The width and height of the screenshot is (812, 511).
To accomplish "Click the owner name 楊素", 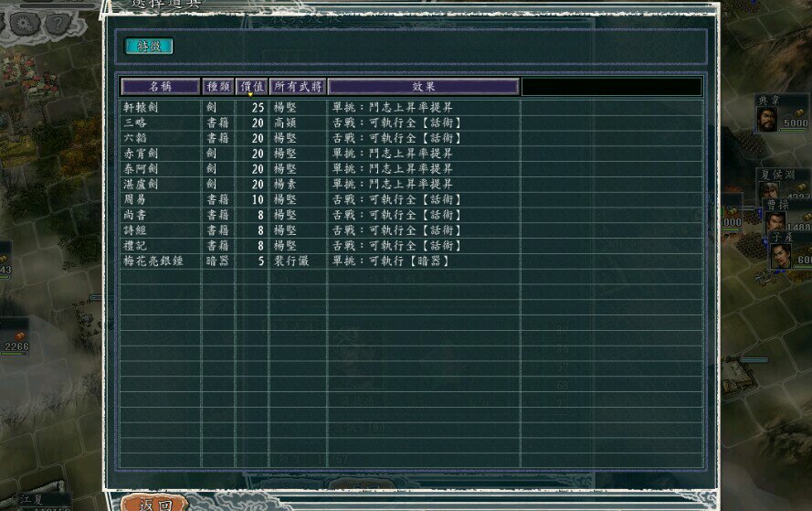I will (x=285, y=184).
